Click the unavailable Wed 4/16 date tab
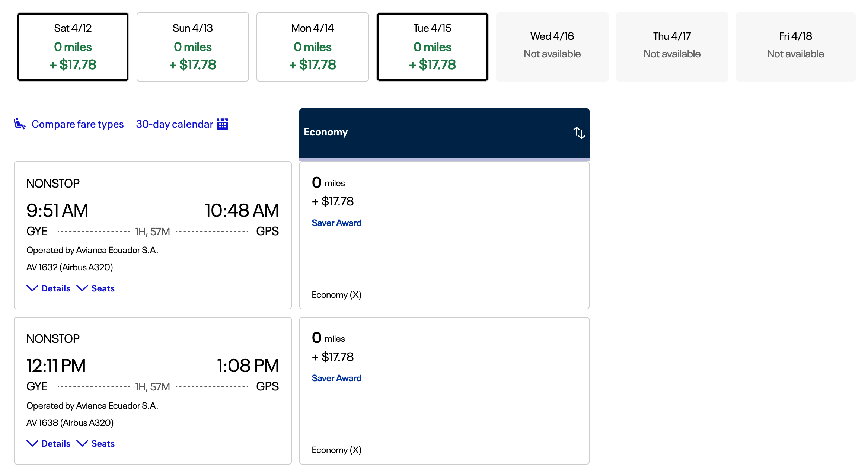Screen dimensions: 868x472 pyautogui.click(x=552, y=47)
